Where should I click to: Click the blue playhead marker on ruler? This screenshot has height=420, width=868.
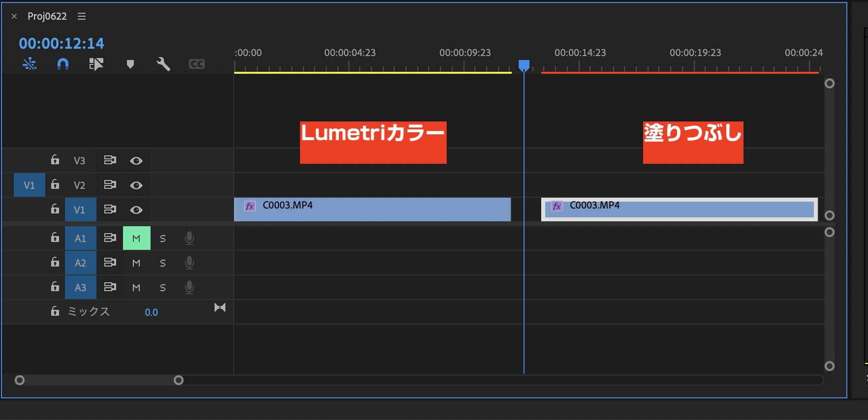[524, 65]
